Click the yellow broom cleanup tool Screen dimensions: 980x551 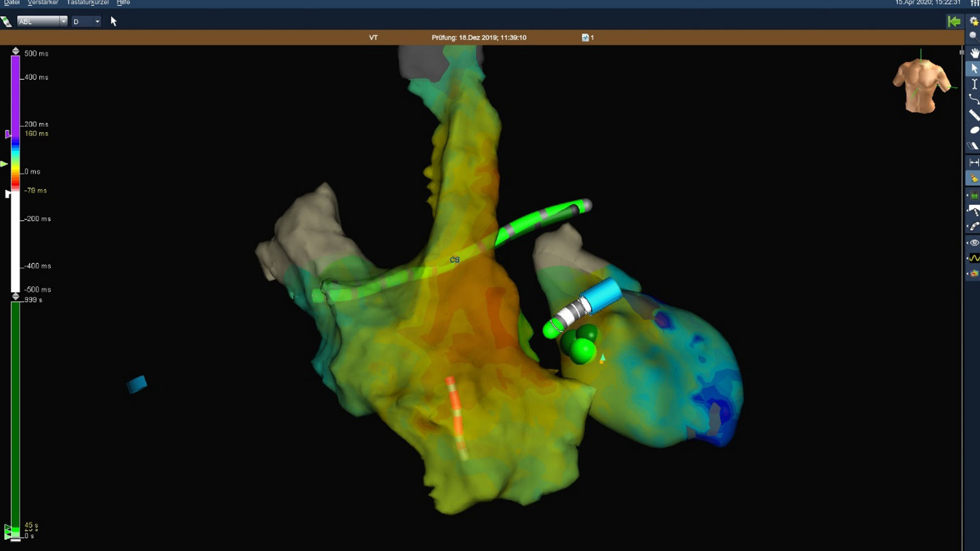974,178
